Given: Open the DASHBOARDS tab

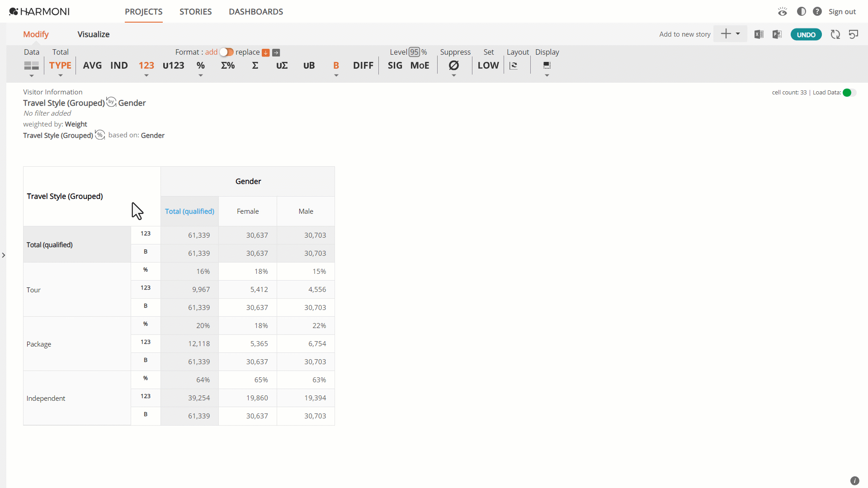Looking at the screenshot, I should 256,12.
